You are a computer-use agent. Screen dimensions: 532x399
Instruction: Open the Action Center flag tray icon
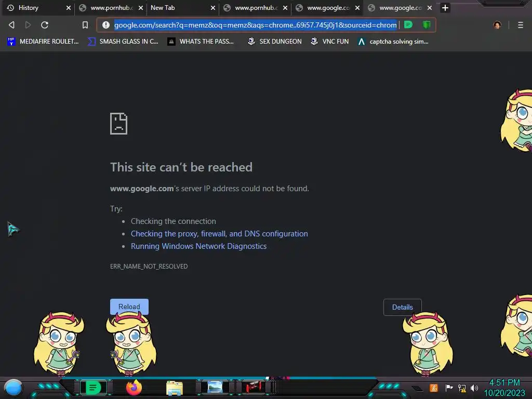(x=449, y=388)
